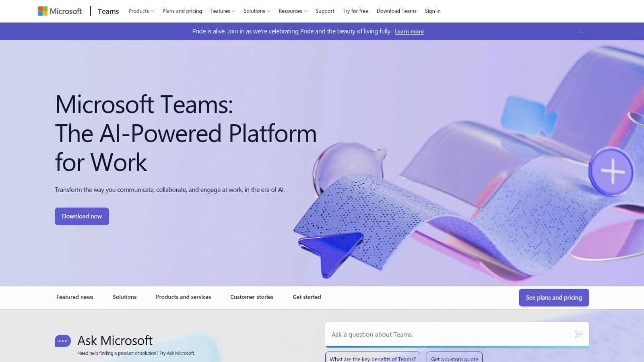Click the Ask Microsoft chat bubble icon
The width and height of the screenshot is (644, 362).
[x=63, y=341]
